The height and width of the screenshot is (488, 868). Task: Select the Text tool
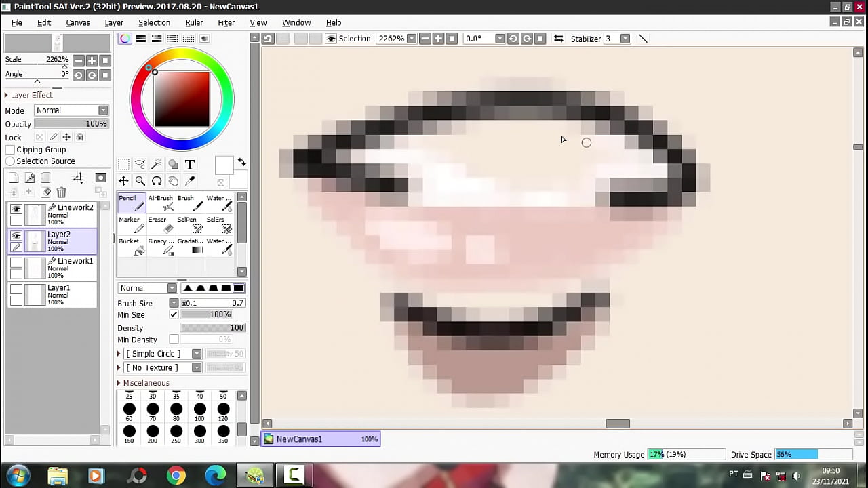190,164
